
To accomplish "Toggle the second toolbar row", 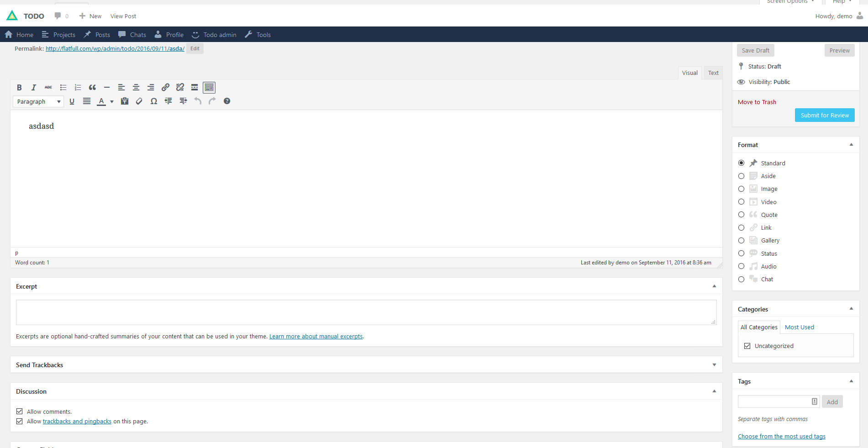I will [209, 87].
